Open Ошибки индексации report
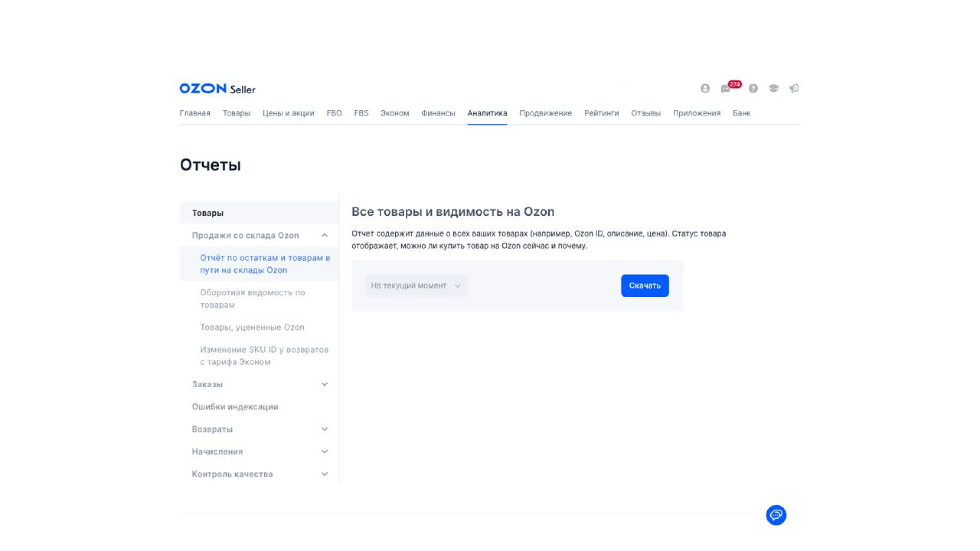Viewport: 980px width, 551px height. [235, 407]
